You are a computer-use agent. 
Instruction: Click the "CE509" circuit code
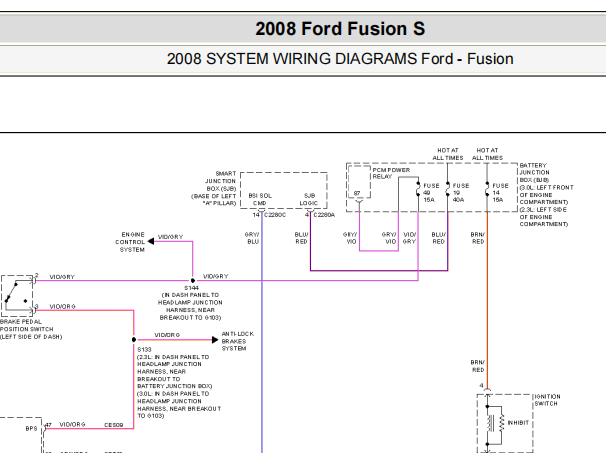click(x=114, y=425)
